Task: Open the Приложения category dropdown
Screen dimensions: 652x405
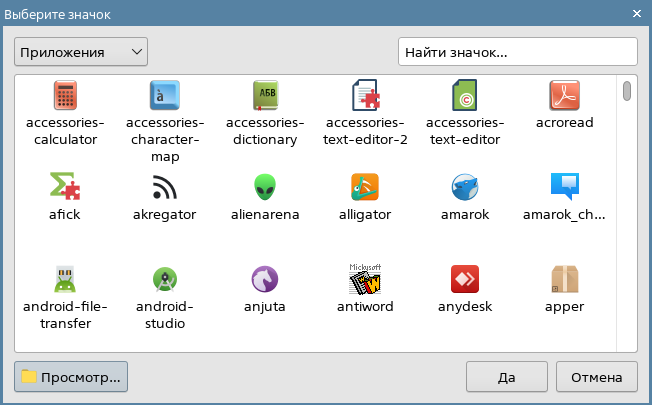Action: [x=81, y=52]
